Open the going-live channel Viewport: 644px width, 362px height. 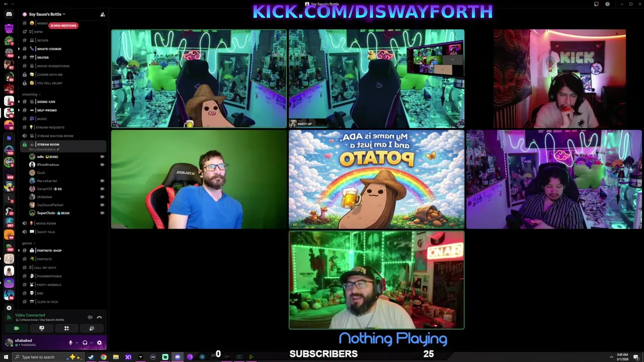coord(63,102)
